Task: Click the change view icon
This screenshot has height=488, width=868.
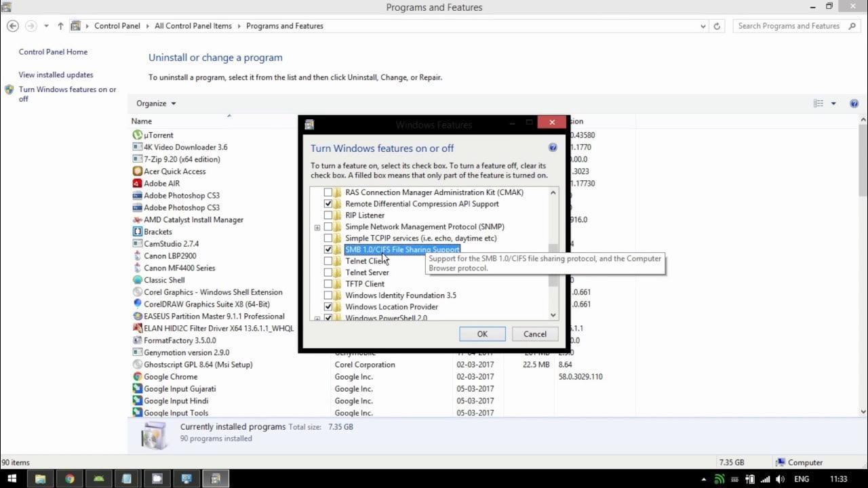Action: coord(818,104)
